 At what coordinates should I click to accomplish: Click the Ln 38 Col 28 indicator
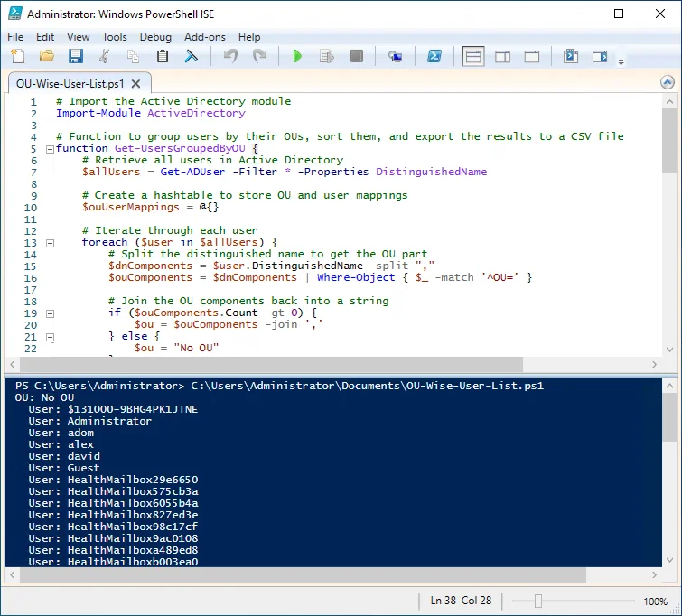click(x=461, y=601)
